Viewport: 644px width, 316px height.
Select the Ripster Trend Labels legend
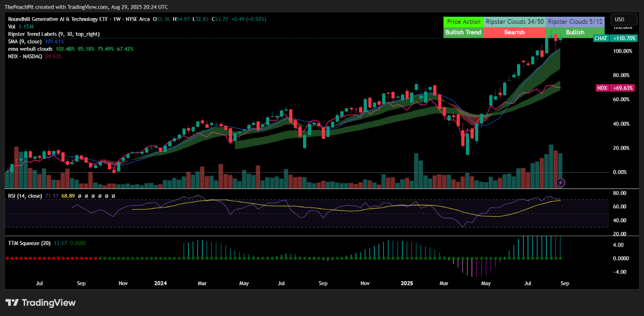(53, 34)
